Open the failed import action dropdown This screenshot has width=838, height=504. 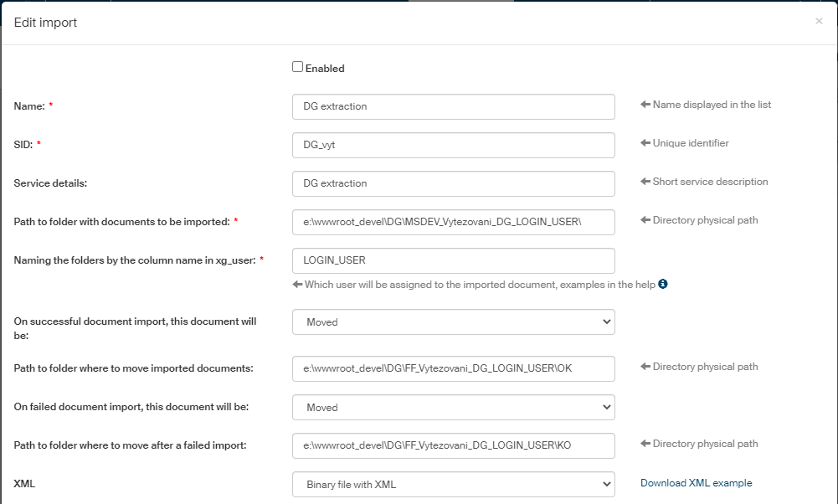pyautogui.click(x=453, y=408)
